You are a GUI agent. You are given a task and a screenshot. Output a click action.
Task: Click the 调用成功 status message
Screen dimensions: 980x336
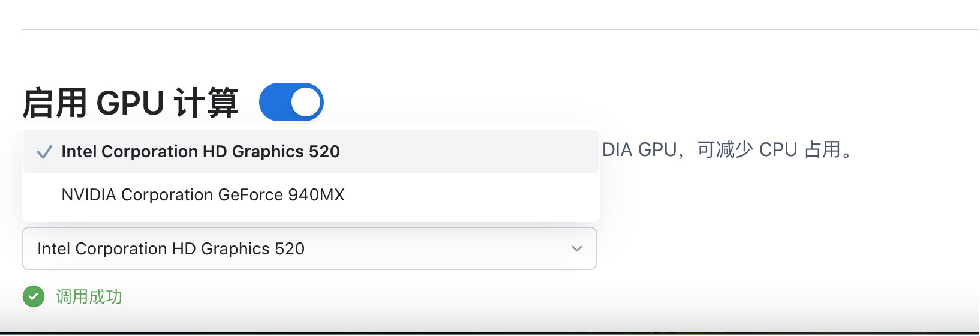(x=89, y=296)
